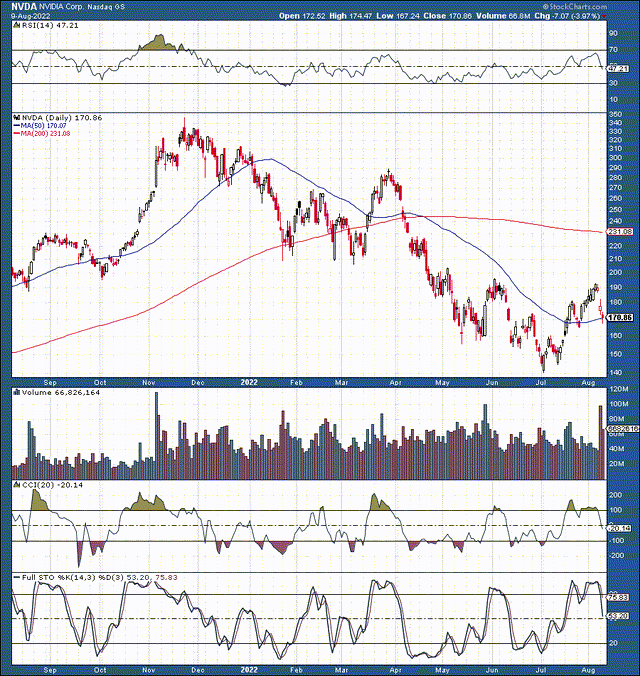Click the Aug label on the bottom date axis

coord(588,670)
